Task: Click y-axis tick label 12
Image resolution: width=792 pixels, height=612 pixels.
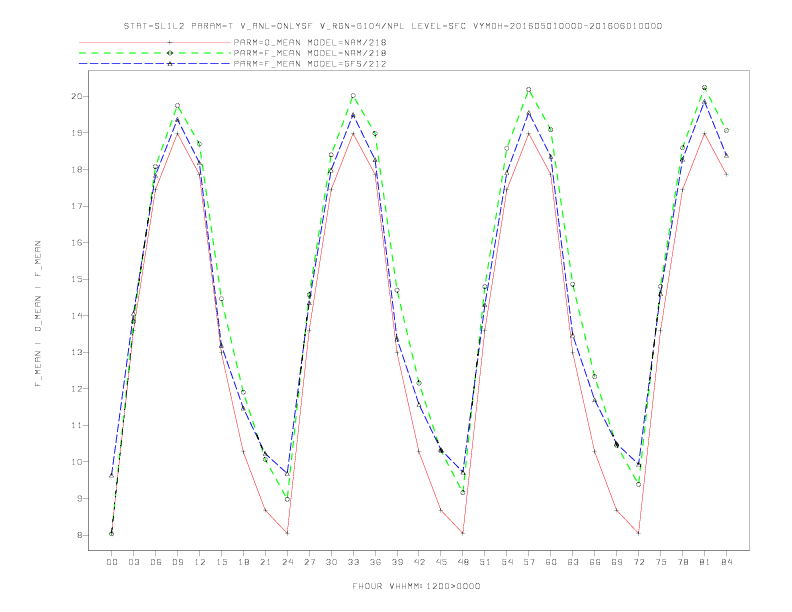Action: [x=77, y=389]
